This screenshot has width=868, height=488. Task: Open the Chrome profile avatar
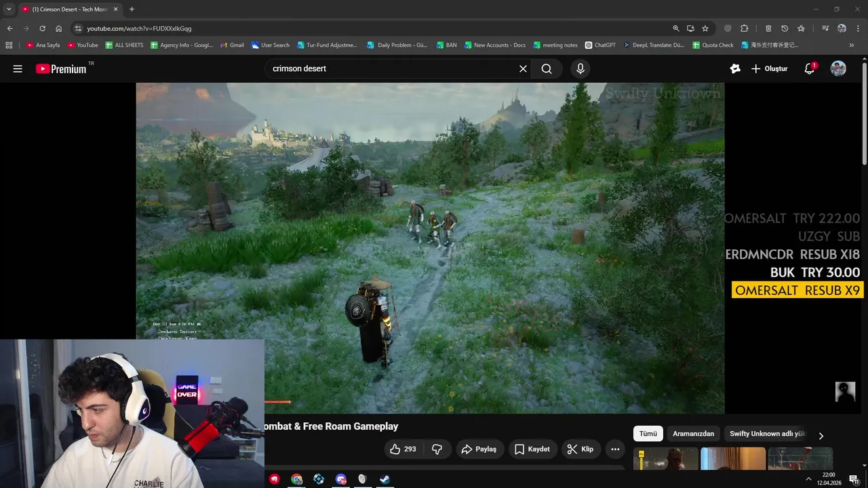[842, 28]
